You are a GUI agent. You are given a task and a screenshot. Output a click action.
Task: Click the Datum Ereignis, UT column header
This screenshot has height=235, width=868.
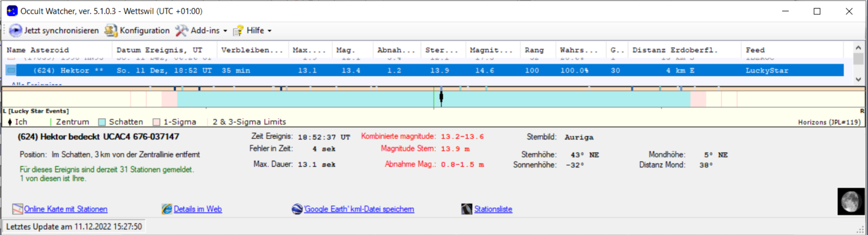point(159,50)
